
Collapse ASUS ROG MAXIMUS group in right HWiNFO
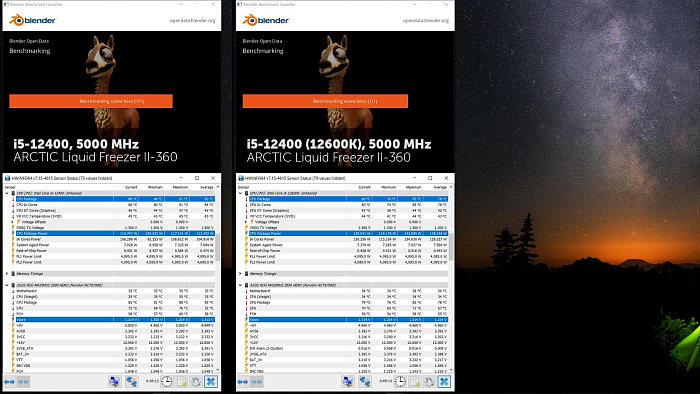click(240, 285)
